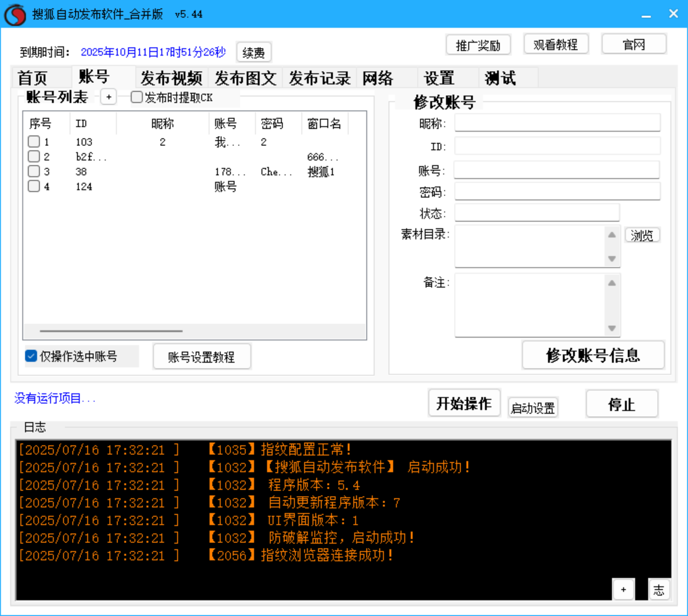Check the row 1 account checkbox
Image resolution: width=688 pixels, height=616 pixels.
point(34,142)
